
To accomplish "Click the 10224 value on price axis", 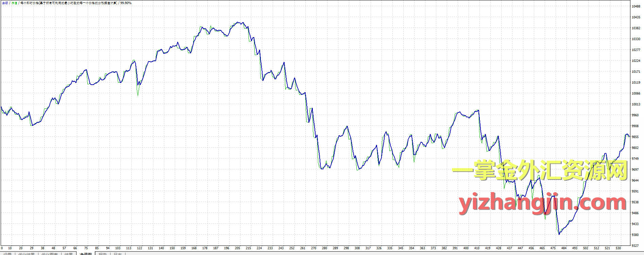I will [636, 61].
